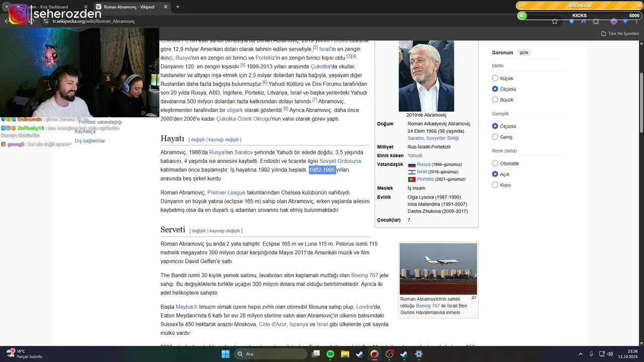The width and height of the screenshot is (644, 362).
Task: Open the taskbar app with red notification badge
Action: [389, 354]
